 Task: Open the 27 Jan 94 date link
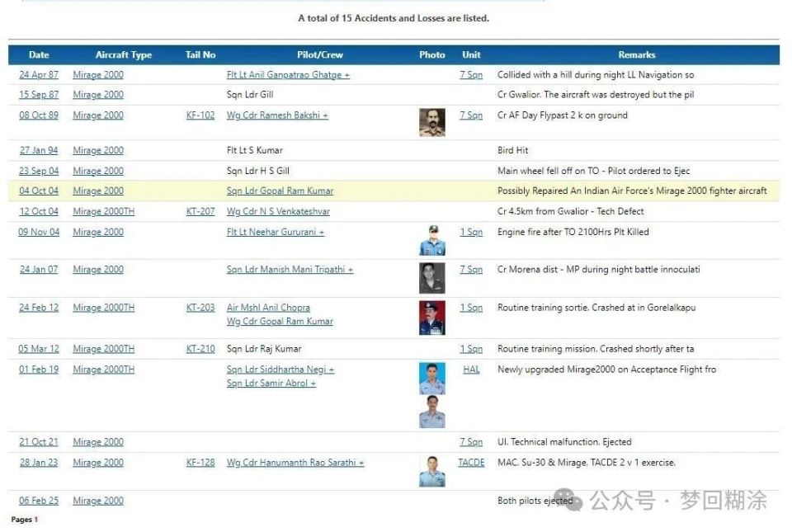pos(39,150)
